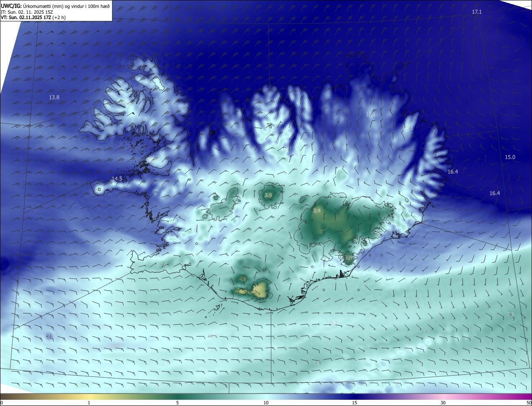
Task: Click the 30 tick on the color scale
Action: [x=443, y=403]
